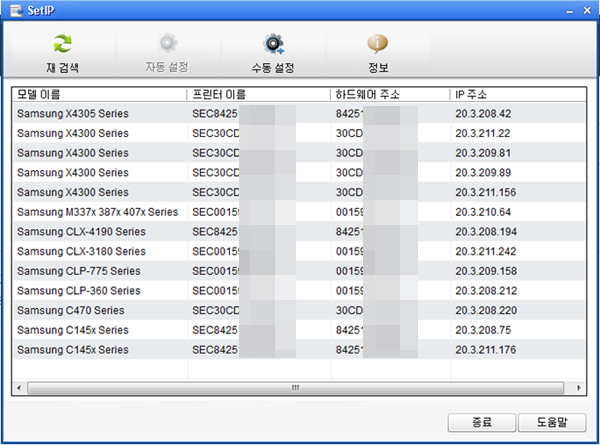Sort by the 프린터 이름 column header
600x445 pixels.
[259, 95]
